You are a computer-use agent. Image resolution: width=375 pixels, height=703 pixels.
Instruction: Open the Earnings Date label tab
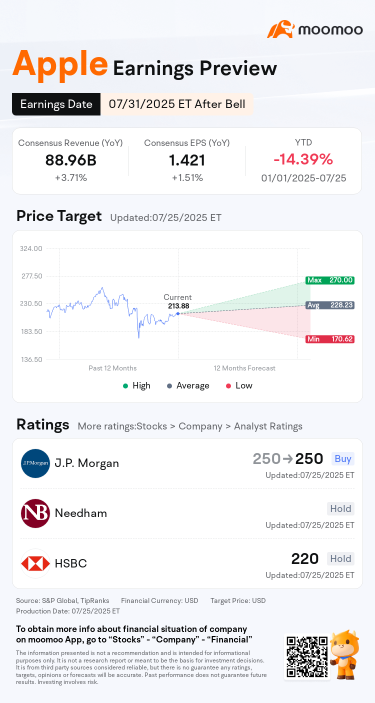(x=56, y=104)
